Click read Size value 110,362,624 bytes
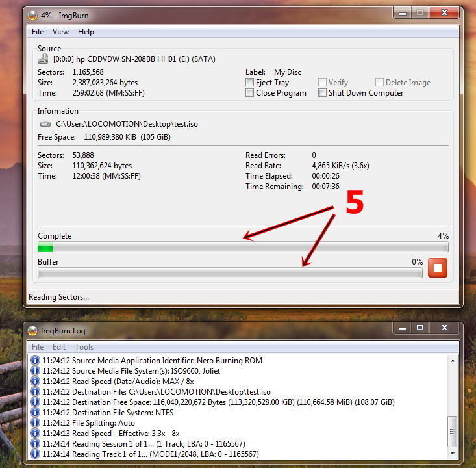The height and width of the screenshot is (468, 476). [x=102, y=166]
